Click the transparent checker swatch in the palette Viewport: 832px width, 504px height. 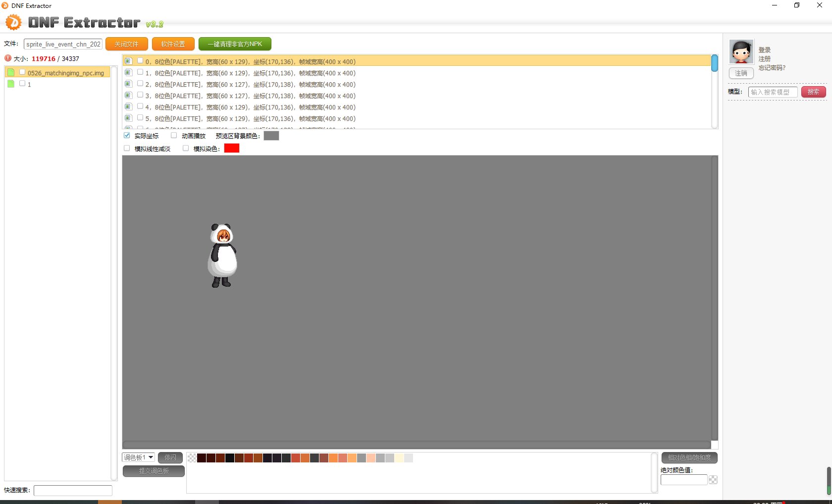(192, 458)
